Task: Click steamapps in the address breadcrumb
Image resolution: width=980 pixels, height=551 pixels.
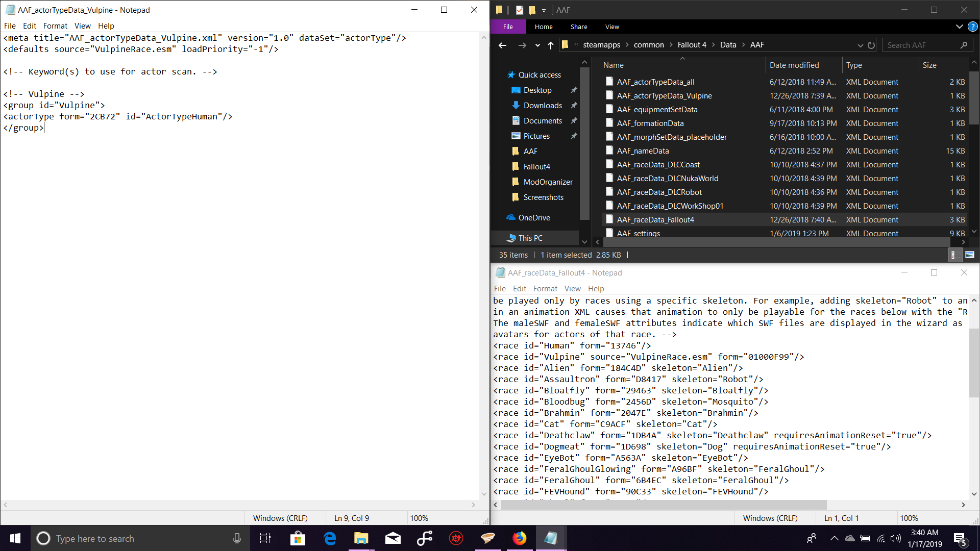Action: pos(601,45)
